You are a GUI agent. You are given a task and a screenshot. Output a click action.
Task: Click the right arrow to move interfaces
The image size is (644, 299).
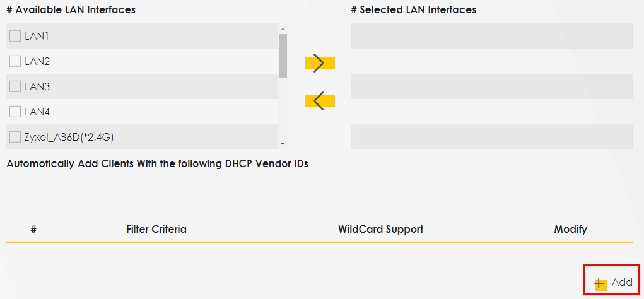319,63
